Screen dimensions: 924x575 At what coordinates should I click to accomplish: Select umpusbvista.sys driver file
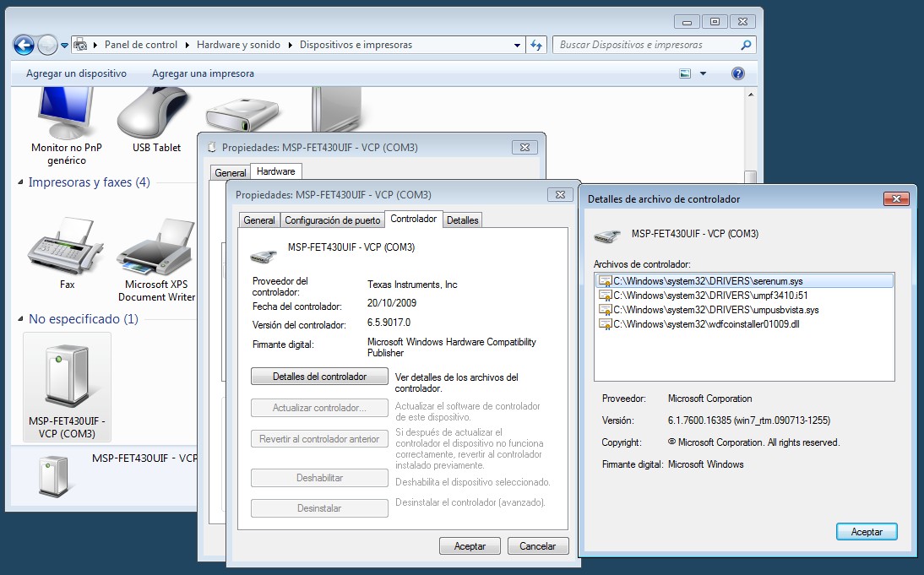click(x=716, y=309)
